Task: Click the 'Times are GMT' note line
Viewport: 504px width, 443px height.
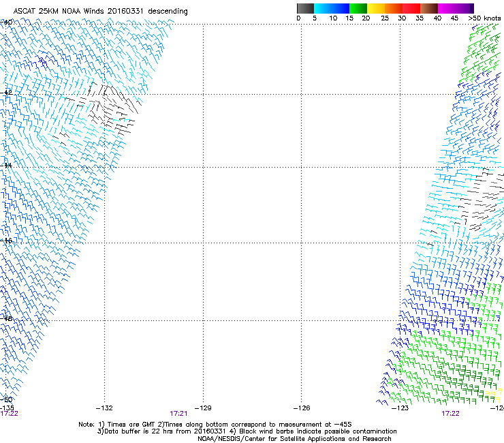Action: 215,425
